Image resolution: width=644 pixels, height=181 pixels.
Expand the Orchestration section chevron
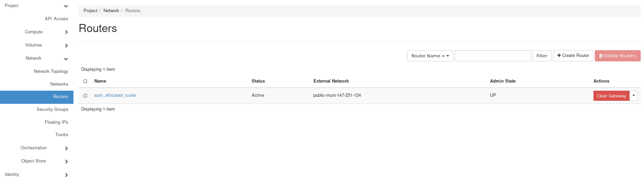tap(66, 148)
